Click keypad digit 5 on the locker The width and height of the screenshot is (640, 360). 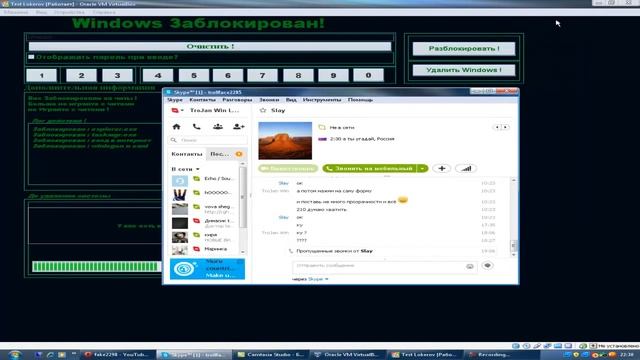pyautogui.click(x=194, y=76)
